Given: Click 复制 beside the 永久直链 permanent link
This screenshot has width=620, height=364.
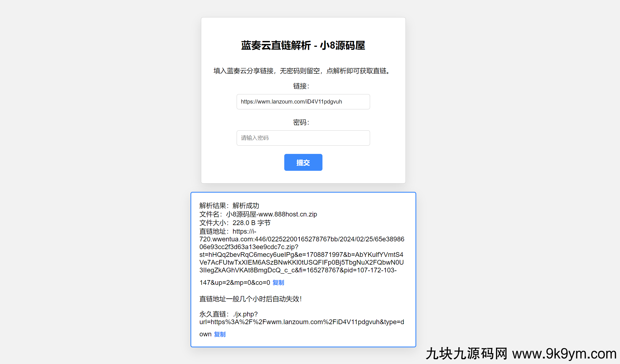Looking at the screenshot, I should (219, 334).
